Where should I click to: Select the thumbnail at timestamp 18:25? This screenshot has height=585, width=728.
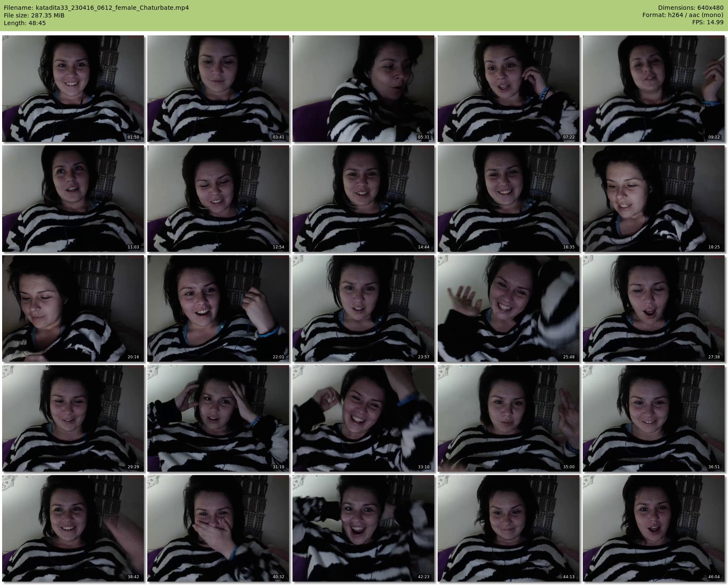(653, 199)
